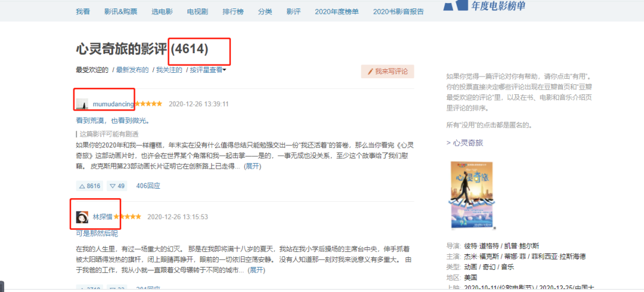Image resolution: width=644 pixels, height=292 pixels.
Task: Click the 我来写评论 button
Action: (388, 72)
